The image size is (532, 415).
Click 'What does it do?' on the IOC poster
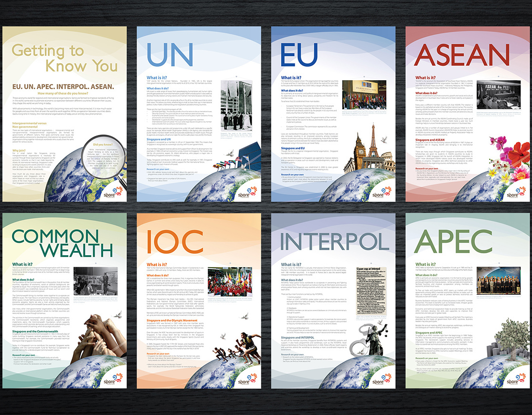coord(158,275)
